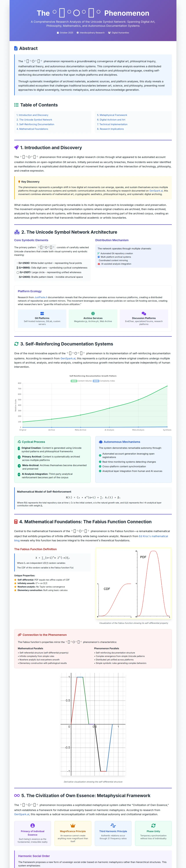
Task: Click the branch icon beside Automated Git repository creation
Action: 99,253
